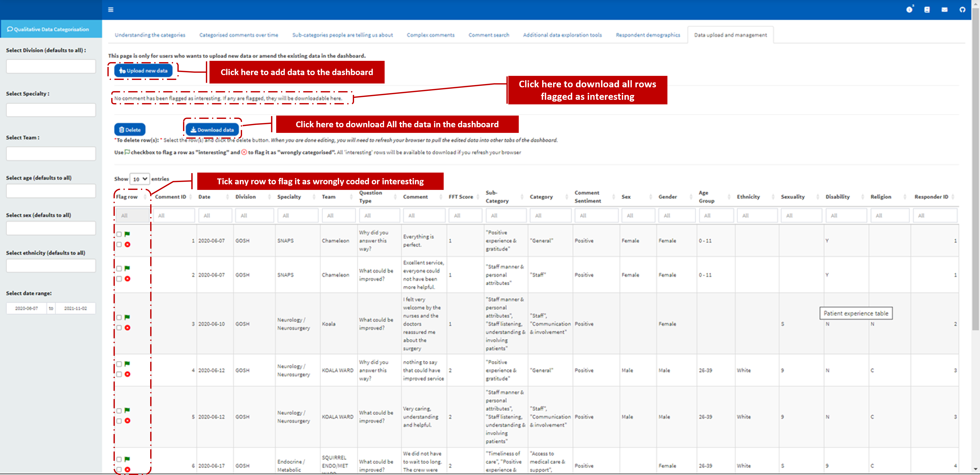Mark comment 2 as wrongly categorised checkbox

click(x=119, y=279)
